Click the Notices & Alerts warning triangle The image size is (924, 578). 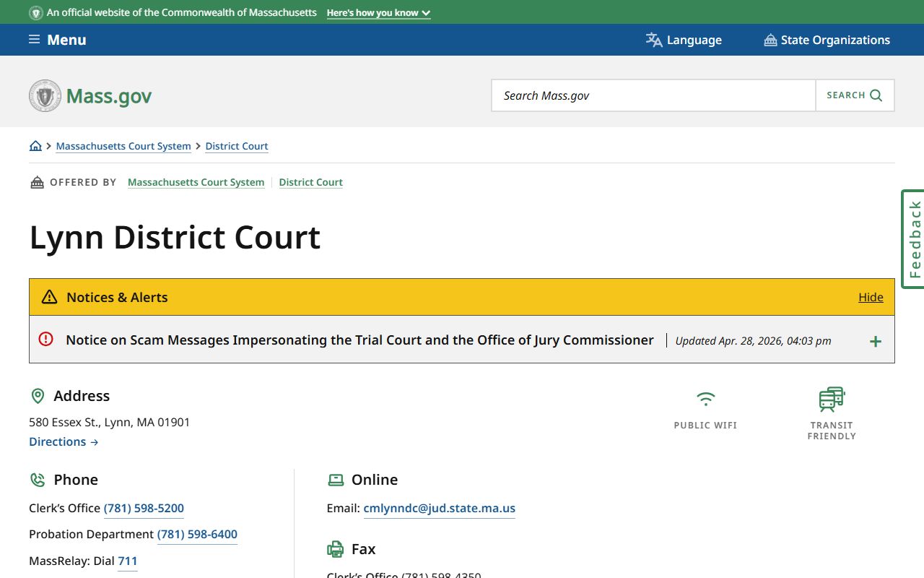(49, 297)
